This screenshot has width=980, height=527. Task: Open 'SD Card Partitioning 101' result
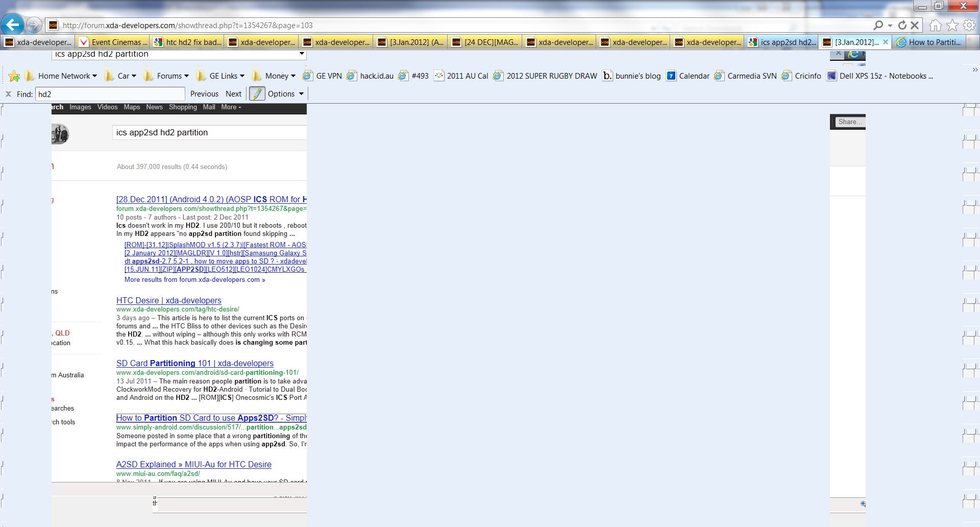tap(194, 364)
